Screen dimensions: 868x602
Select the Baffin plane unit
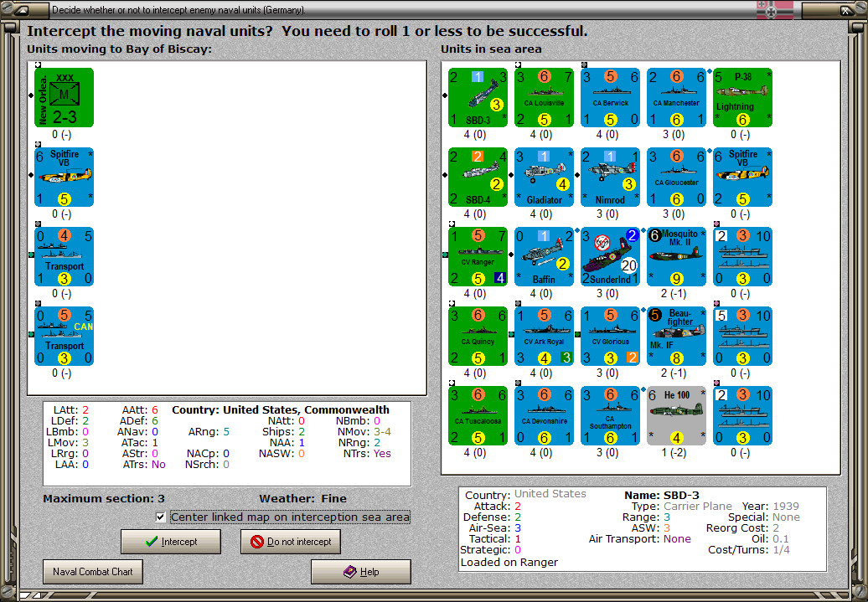coord(544,257)
